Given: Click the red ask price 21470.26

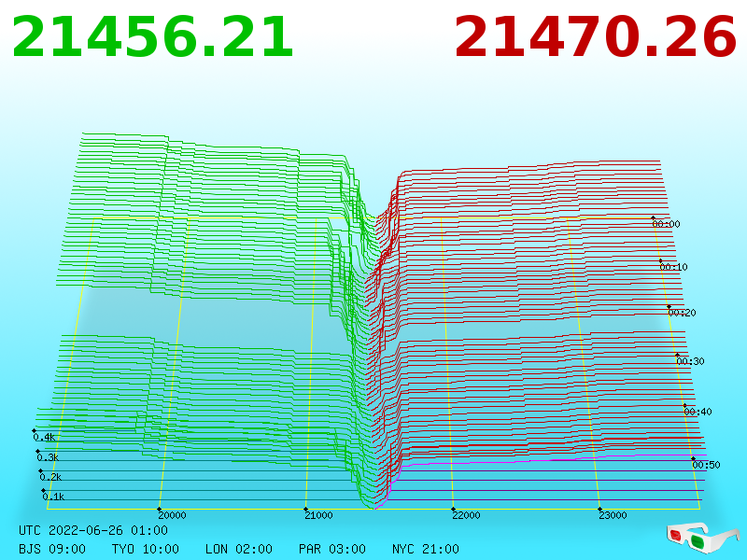Looking at the screenshot, I should (596, 37).
